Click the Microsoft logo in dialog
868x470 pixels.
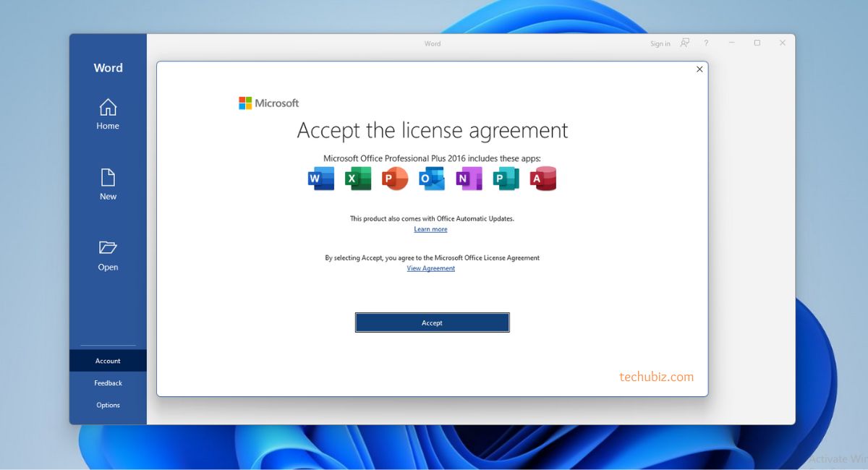pyautogui.click(x=269, y=103)
